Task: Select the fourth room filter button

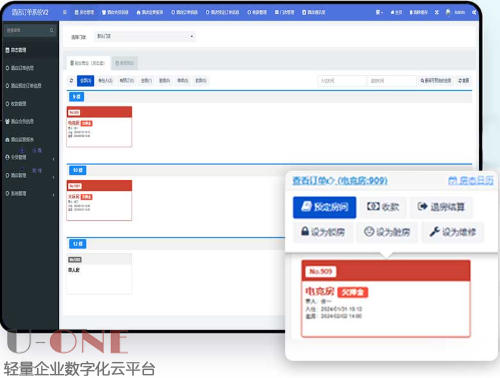Action: (x=146, y=81)
